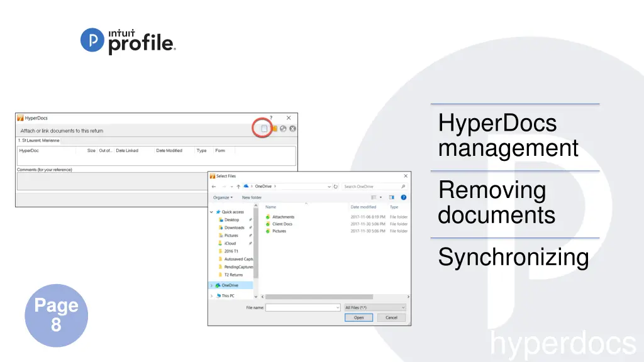This screenshot has width=644, height=362.
Task: Open more view options dropdown arrow
Action: (380, 197)
